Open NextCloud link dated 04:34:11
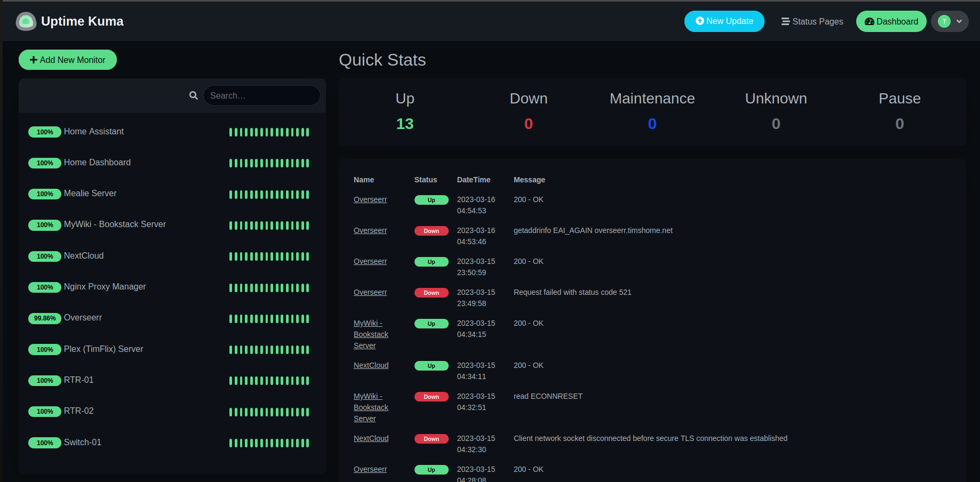The width and height of the screenshot is (980, 482). [x=371, y=365]
